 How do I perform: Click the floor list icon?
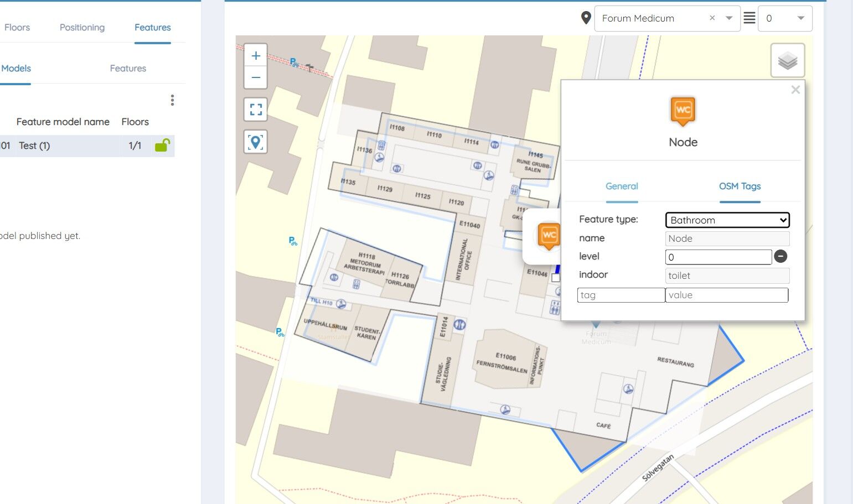749,18
